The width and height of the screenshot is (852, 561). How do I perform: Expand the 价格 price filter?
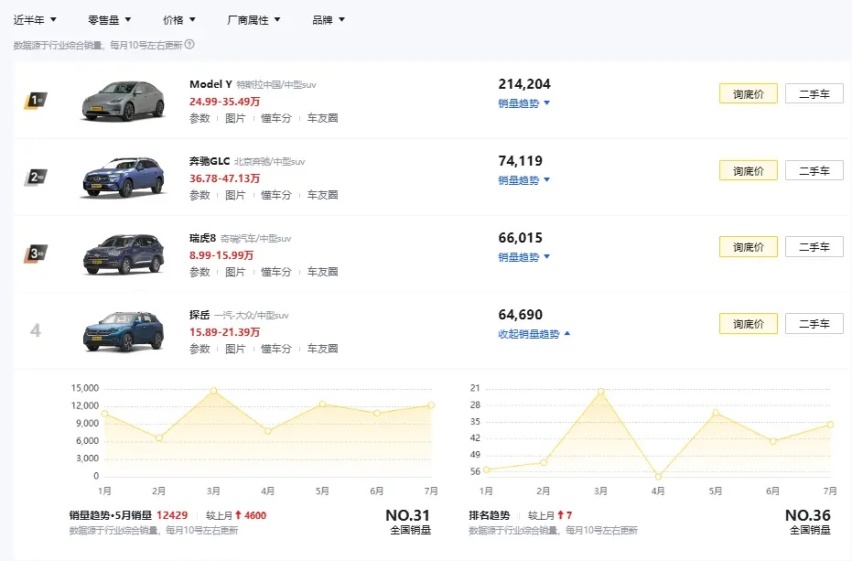click(179, 20)
